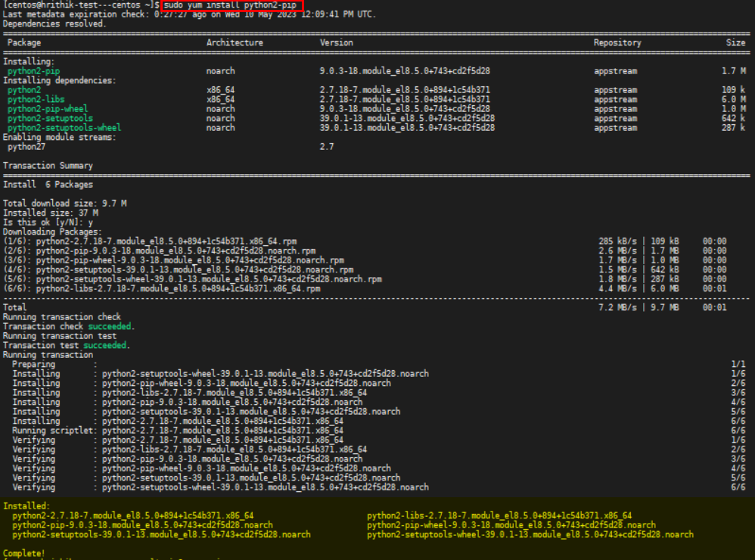
Task: Click the 'Dependencies resolved.' message
Action: 54,24
